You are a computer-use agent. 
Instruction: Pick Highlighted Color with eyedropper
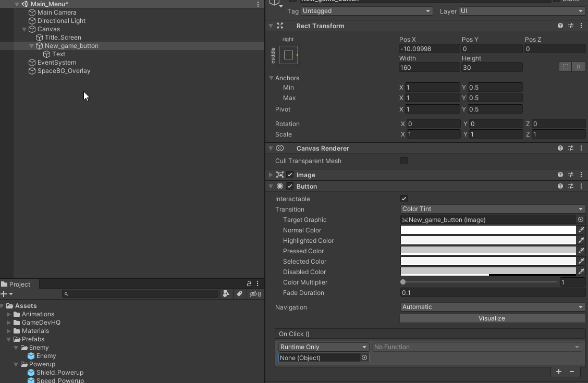[x=581, y=241]
